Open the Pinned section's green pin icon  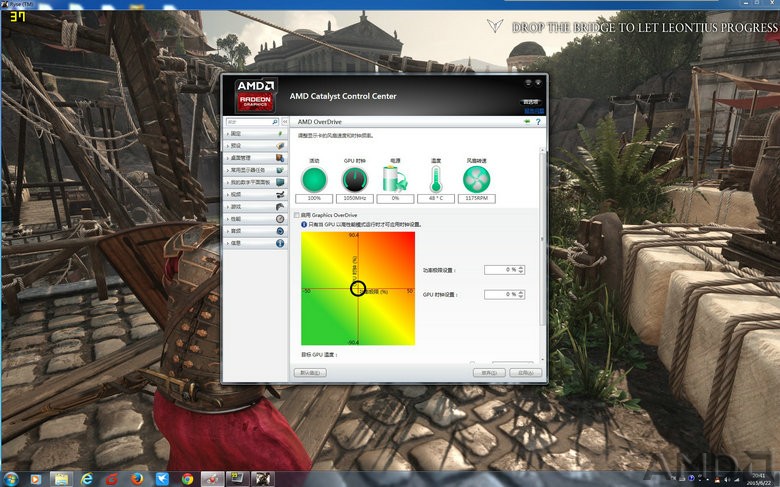coord(280,133)
